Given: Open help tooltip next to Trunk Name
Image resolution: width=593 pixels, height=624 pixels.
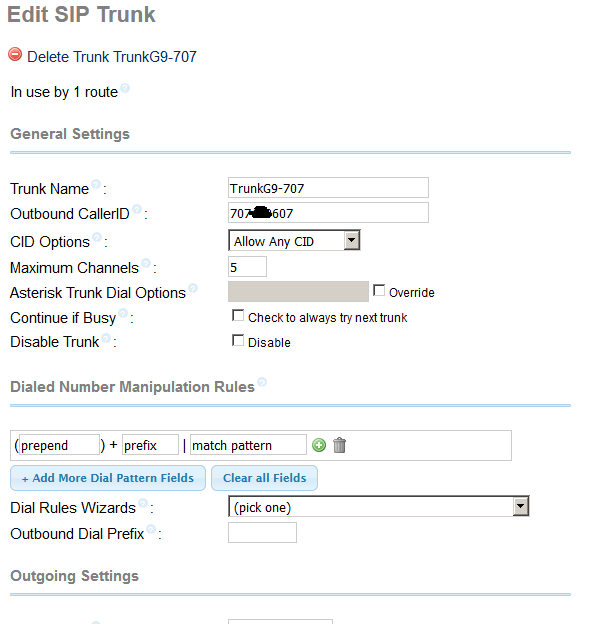Looking at the screenshot, I should [96, 184].
